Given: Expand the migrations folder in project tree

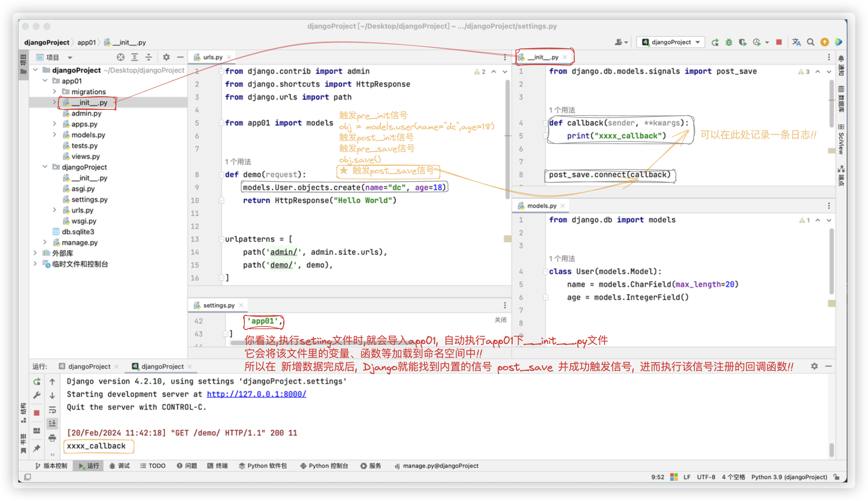Looking at the screenshot, I should click(x=54, y=92).
